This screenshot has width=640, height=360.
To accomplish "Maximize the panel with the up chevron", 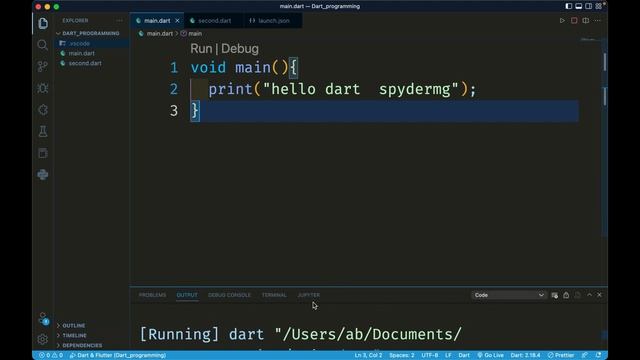I will coord(589,295).
